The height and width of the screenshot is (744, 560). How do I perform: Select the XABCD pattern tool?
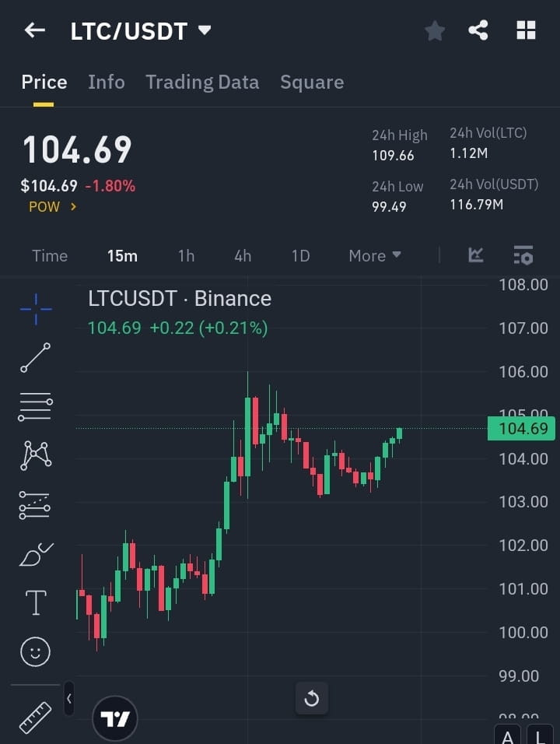[x=36, y=455]
